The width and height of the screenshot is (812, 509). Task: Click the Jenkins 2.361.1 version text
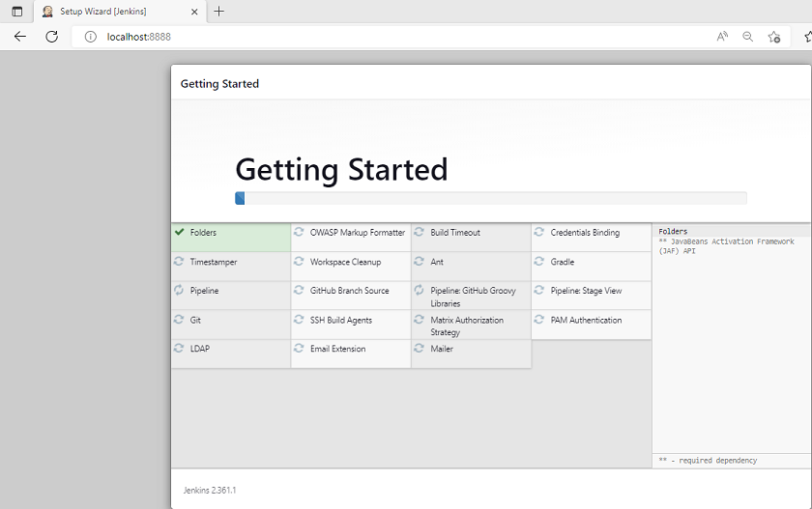click(x=209, y=490)
